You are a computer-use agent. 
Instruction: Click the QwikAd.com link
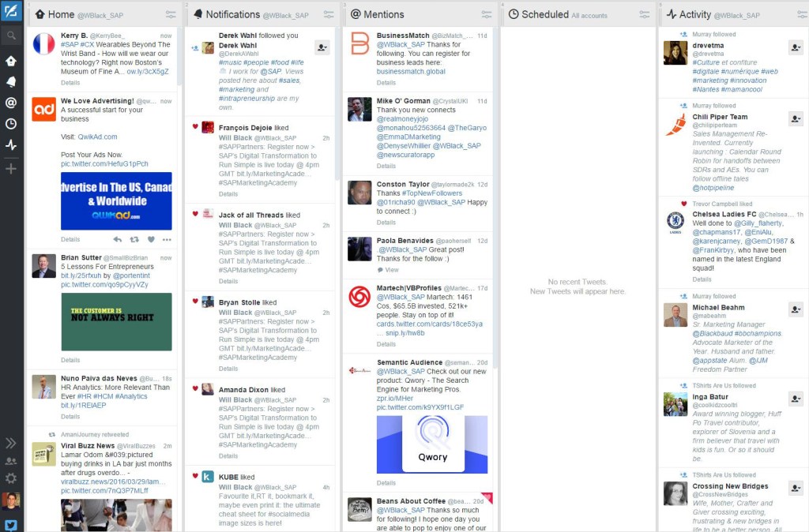pos(97,137)
